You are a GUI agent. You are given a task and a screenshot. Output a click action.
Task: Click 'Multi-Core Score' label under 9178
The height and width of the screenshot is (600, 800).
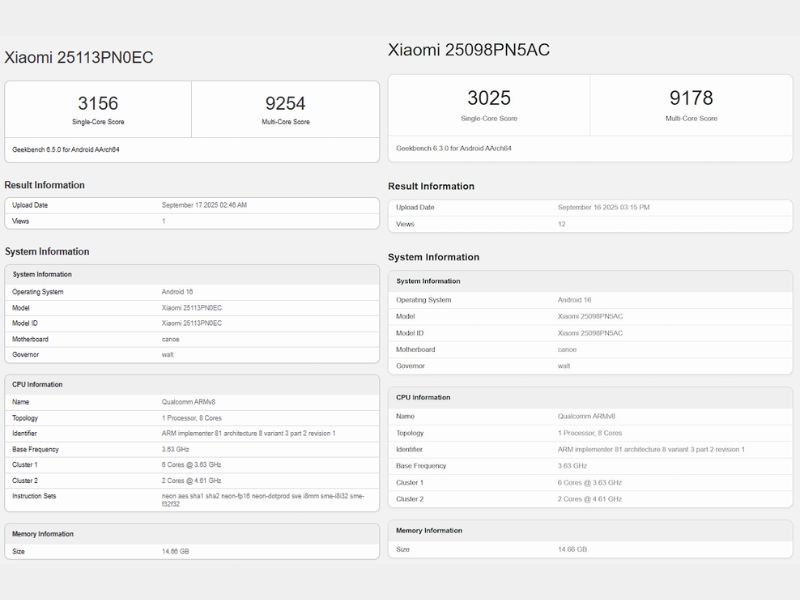(691, 118)
